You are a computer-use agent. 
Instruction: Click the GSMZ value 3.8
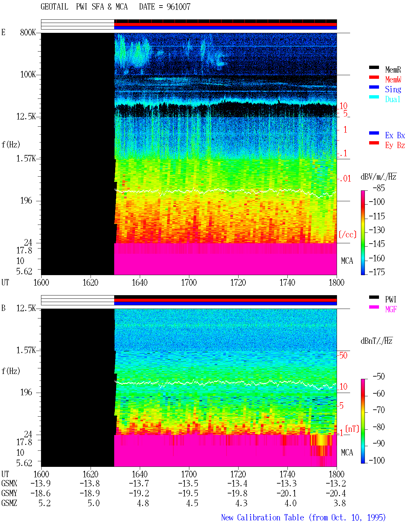tap(340, 503)
